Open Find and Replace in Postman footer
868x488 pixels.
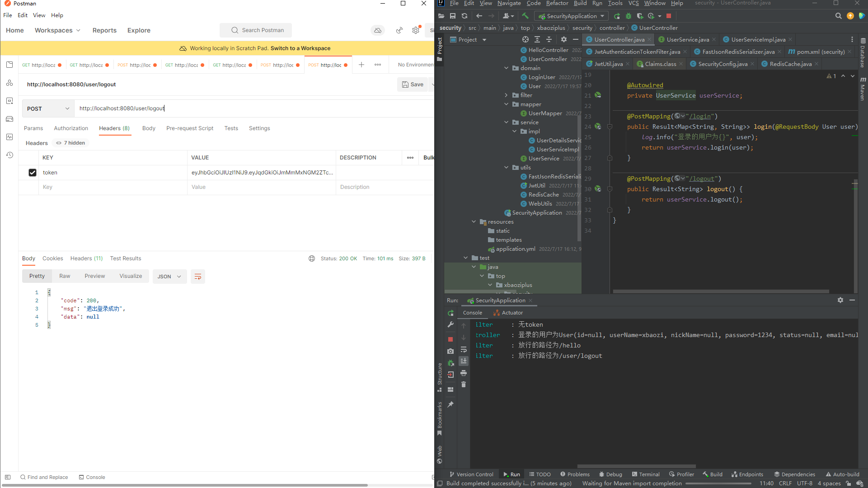click(44, 477)
